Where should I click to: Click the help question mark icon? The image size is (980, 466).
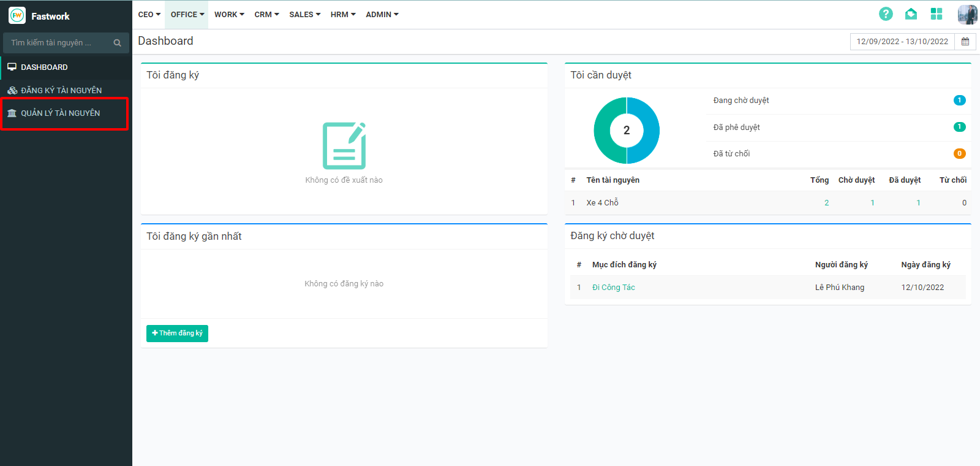point(886,14)
